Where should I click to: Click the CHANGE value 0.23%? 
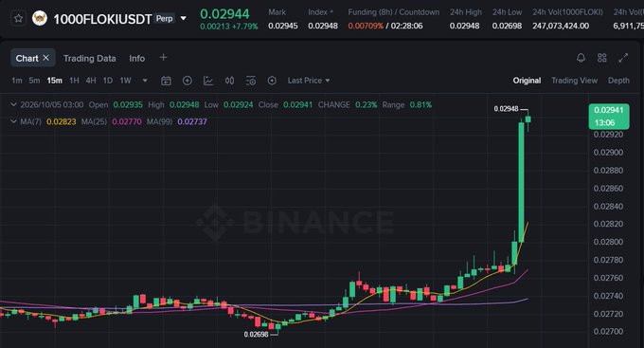pos(366,105)
